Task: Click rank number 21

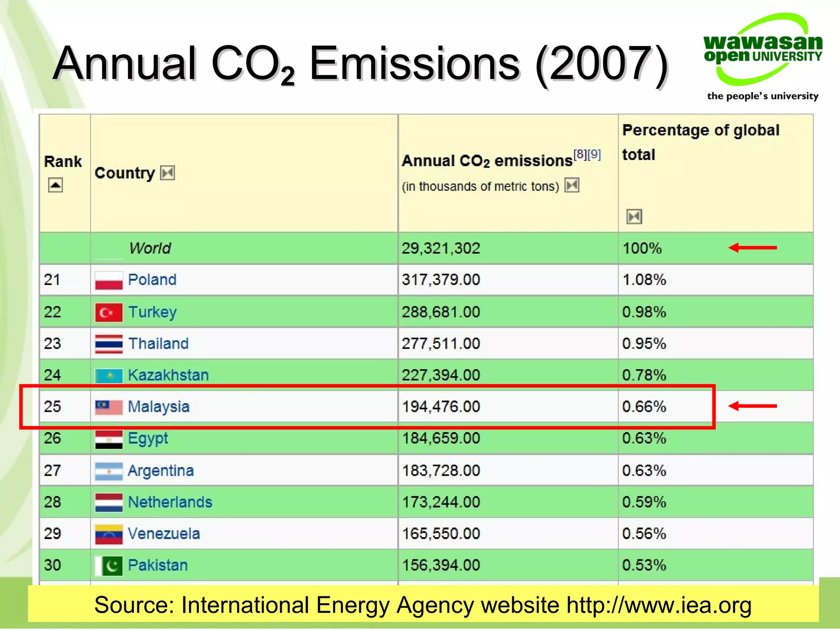Action: tap(52, 280)
